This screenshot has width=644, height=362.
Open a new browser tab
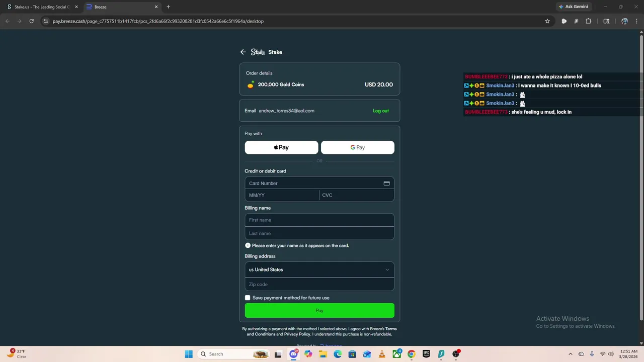(x=168, y=7)
